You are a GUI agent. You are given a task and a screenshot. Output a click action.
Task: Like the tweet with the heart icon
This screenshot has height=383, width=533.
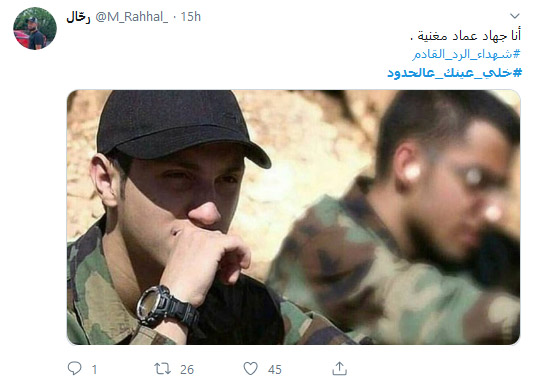(x=251, y=369)
